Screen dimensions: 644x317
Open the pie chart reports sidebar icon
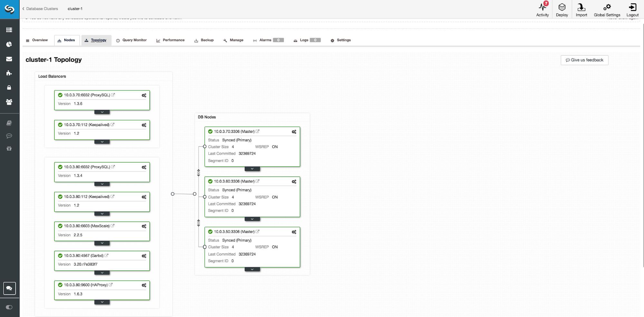9,44
